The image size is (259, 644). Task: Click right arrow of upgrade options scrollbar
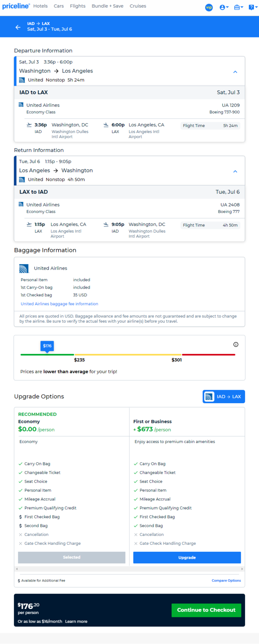pos(242,569)
